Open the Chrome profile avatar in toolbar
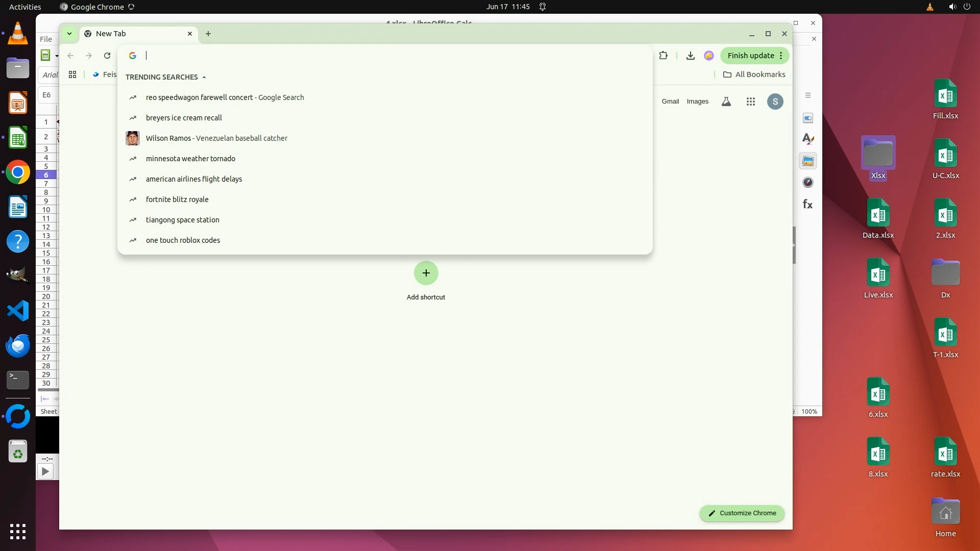Image resolution: width=980 pixels, height=551 pixels. click(708, 56)
